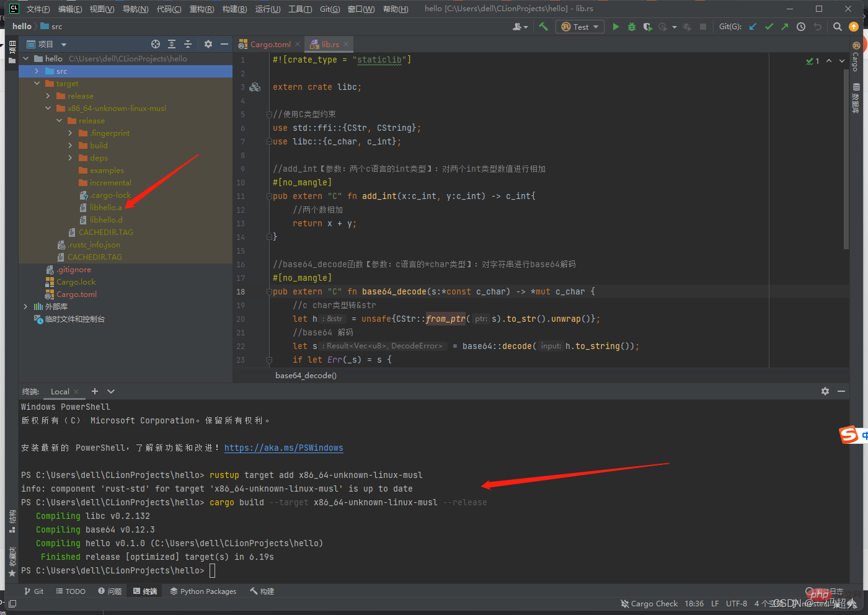Click the green Run button in toolbar

(616, 27)
